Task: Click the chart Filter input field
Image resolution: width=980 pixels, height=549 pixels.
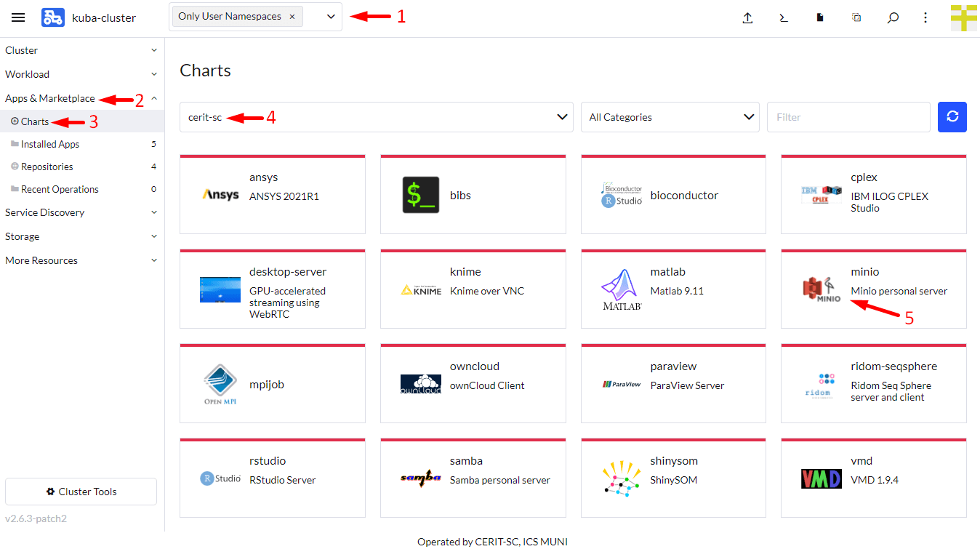Action: [848, 117]
